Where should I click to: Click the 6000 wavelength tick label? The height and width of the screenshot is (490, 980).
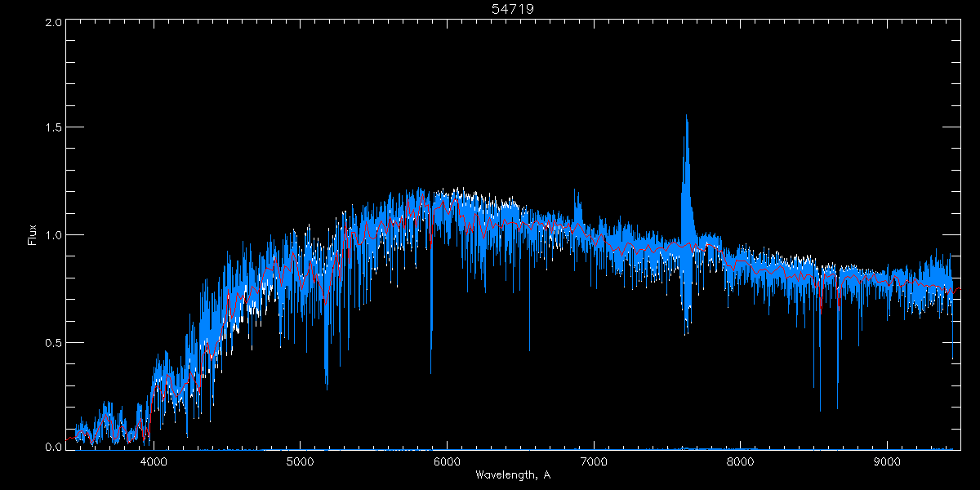point(447,461)
